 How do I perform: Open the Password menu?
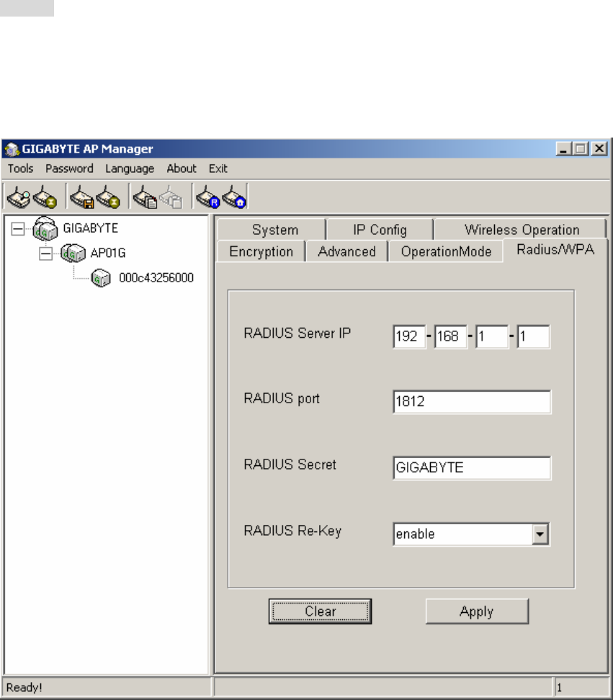pos(69,169)
